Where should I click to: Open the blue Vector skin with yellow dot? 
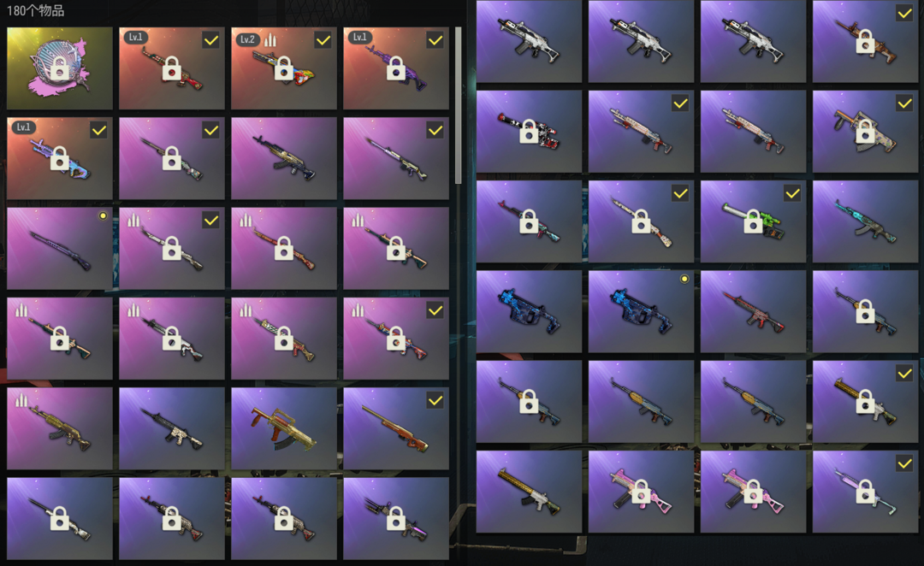[x=641, y=311]
